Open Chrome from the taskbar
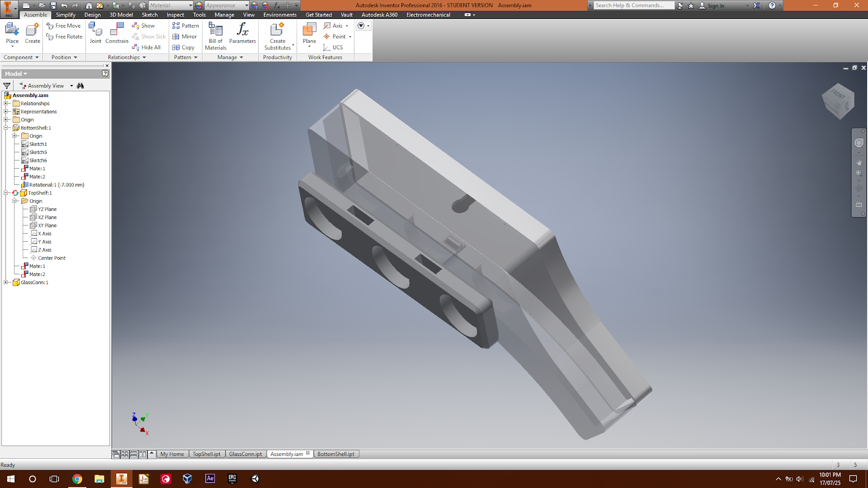Image resolution: width=868 pixels, height=488 pixels. pos(77,479)
